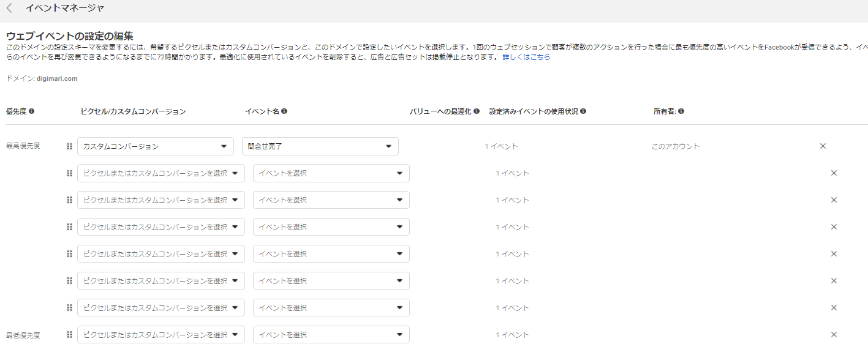Click the ウェブイベントの設定の編集 heading
868x355 pixels.
[70, 35]
